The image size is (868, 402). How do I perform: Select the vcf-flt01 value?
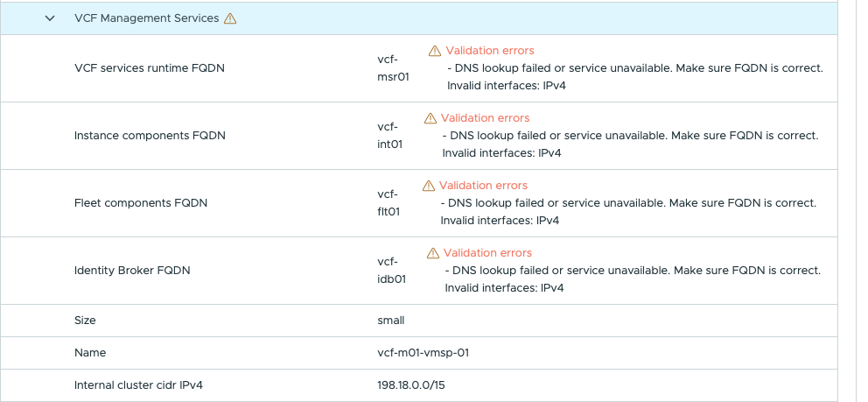(388, 203)
